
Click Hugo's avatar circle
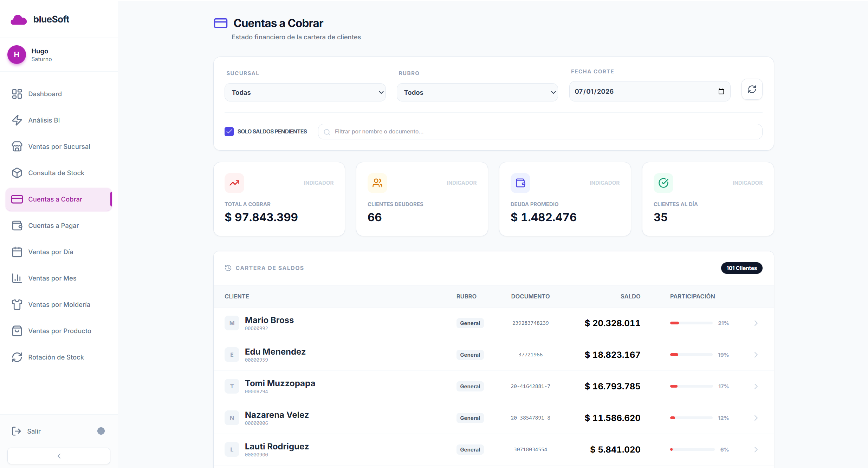click(17, 55)
